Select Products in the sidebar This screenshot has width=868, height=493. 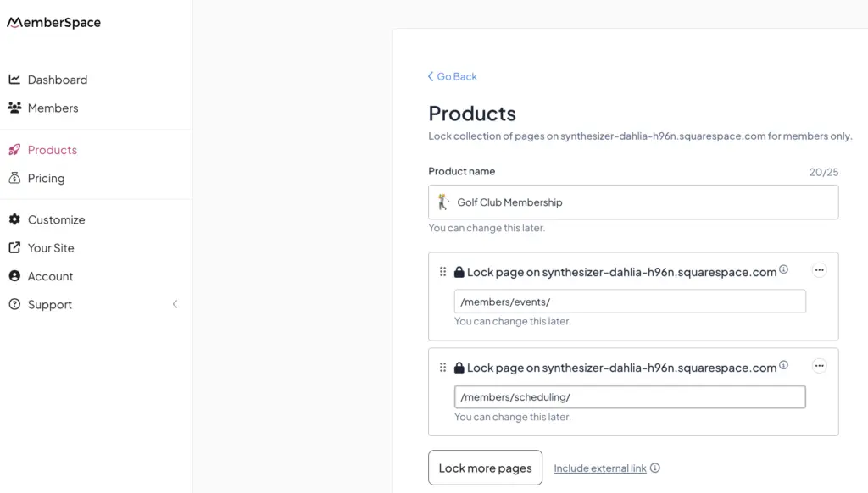point(52,150)
